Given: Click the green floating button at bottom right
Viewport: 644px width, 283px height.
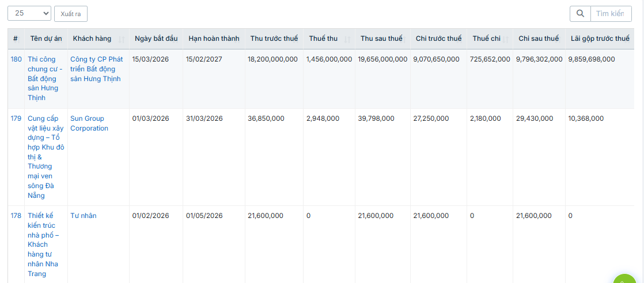Looking at the screenshot, I should pos(627,278).
